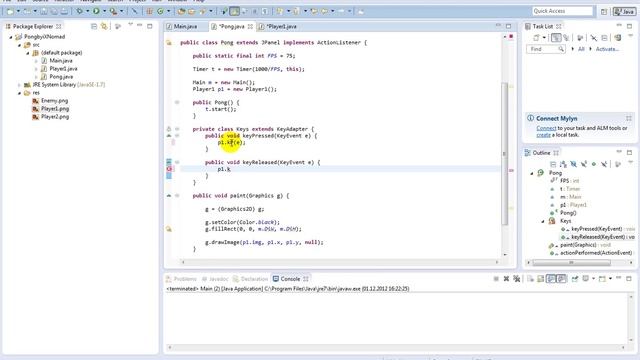Toggle Mark Occurrences in toolbar
This screenshot has height=360, width=640.
point(234,11)
